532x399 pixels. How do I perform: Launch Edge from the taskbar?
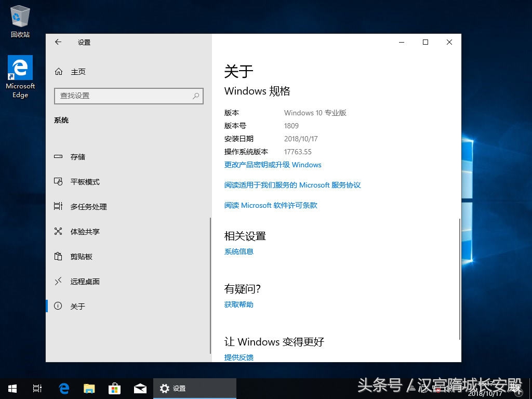63,389
